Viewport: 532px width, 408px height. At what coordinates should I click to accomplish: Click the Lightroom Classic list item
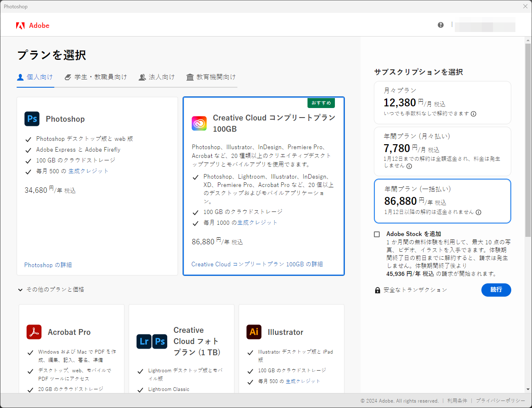(168, 389)
